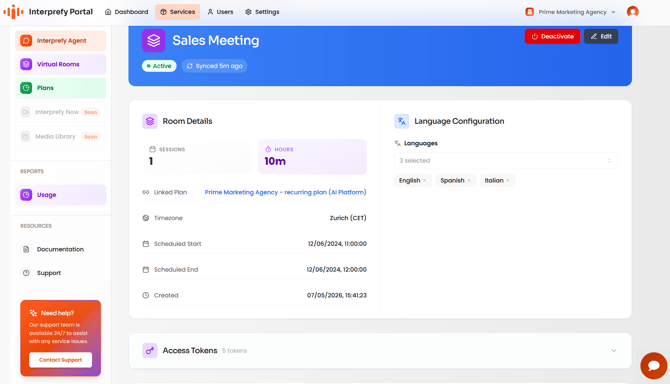Open Settings in the top navigation

[262, 12]
